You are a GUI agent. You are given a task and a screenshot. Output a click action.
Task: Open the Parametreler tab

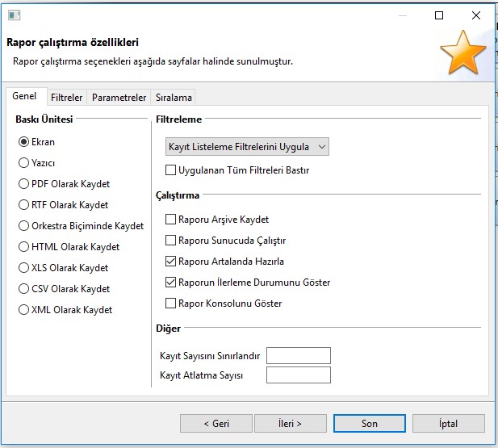tap(119, 98)
